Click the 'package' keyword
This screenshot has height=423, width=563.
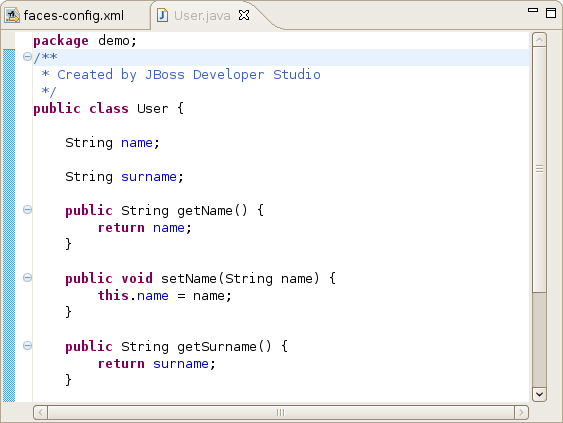61,41
